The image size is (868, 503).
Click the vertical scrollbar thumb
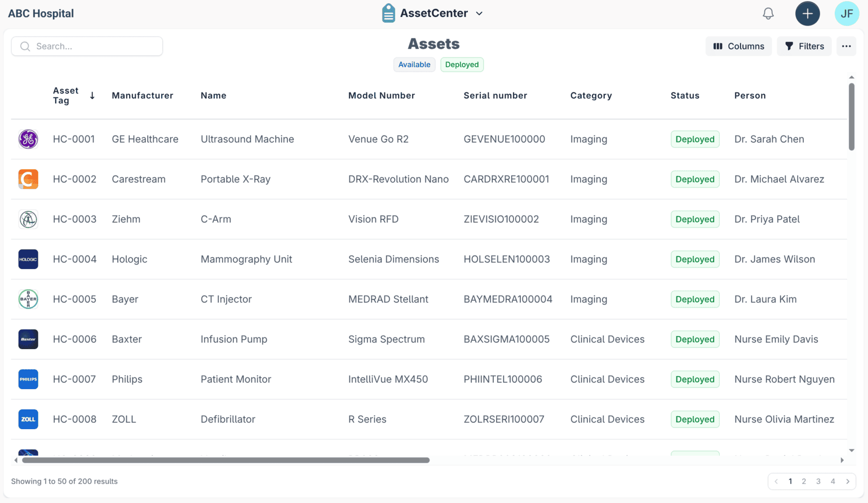tap(852, 117)
